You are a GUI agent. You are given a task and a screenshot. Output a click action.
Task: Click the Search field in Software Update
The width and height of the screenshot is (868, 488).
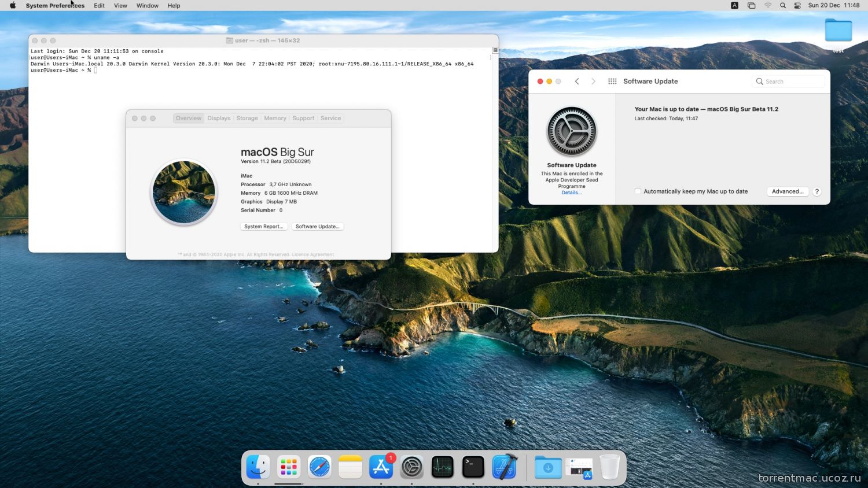(x=789, y=82)
